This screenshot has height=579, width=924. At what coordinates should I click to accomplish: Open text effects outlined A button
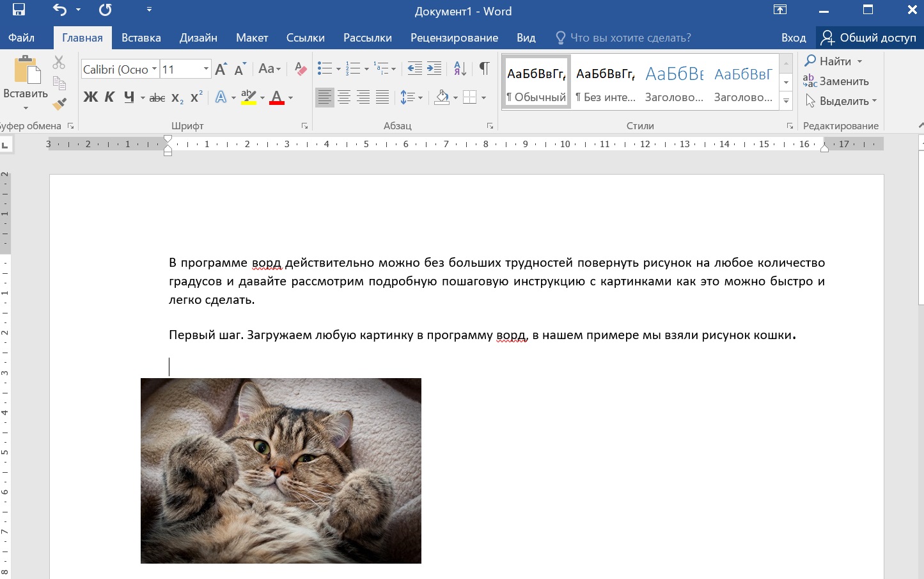[x=221, y=97]
